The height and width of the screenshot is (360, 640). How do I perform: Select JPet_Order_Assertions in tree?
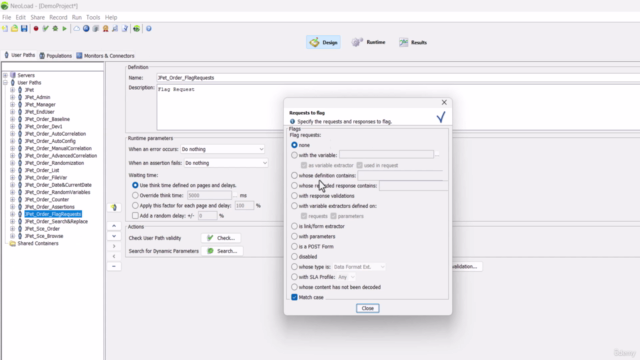coord(49,207)
